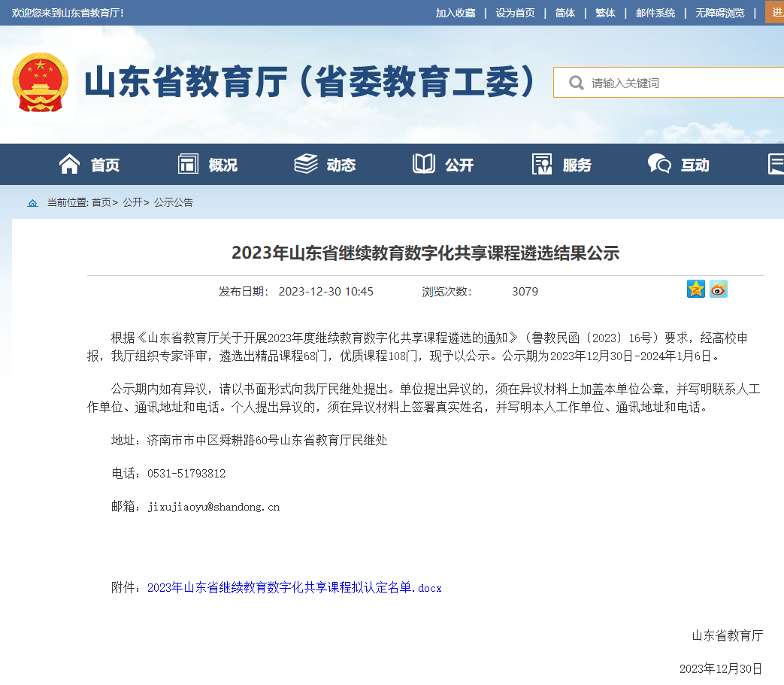Click the search magnifier icon

tap(576, 83)
